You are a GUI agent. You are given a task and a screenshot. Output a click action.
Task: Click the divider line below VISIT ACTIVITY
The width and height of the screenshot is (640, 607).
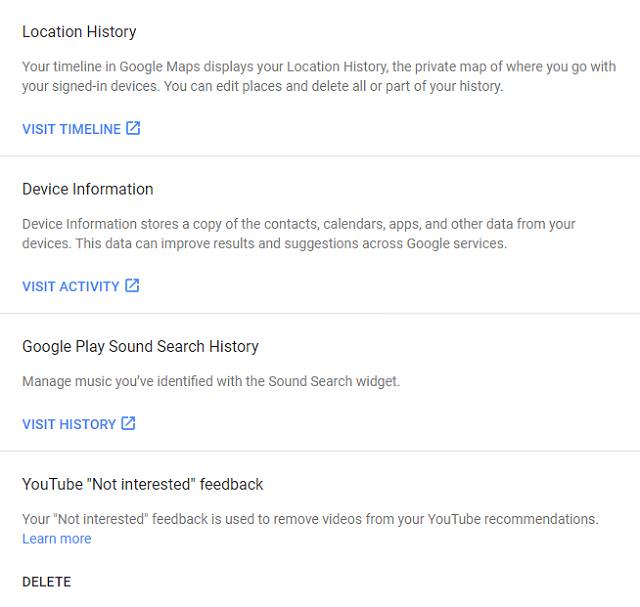click(320, 314)
